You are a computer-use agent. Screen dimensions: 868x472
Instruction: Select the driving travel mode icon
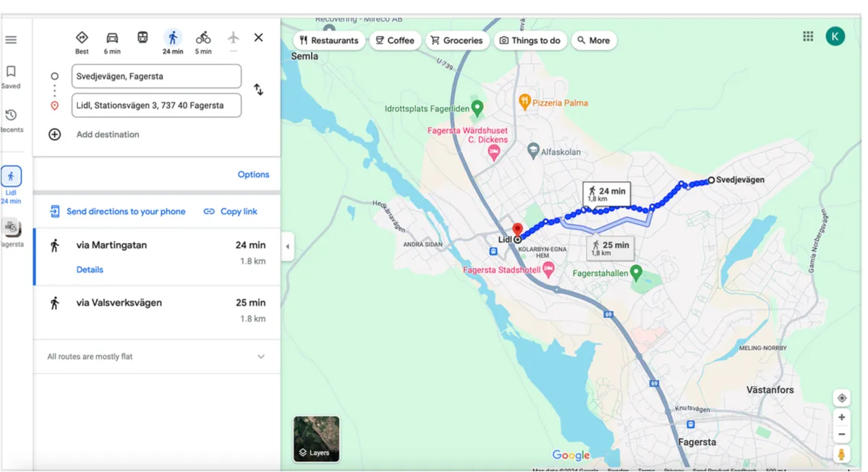click(x=112, y=38)
